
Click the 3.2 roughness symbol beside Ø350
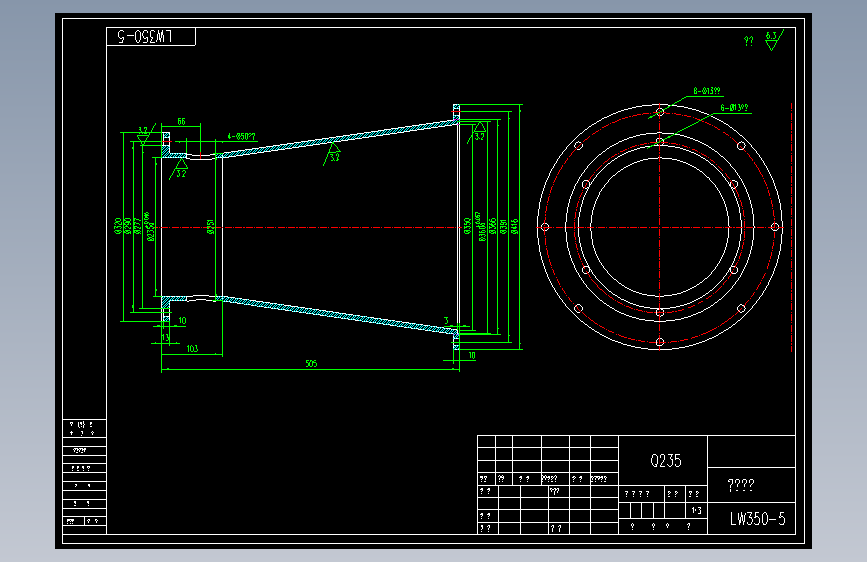click(478, 133)
